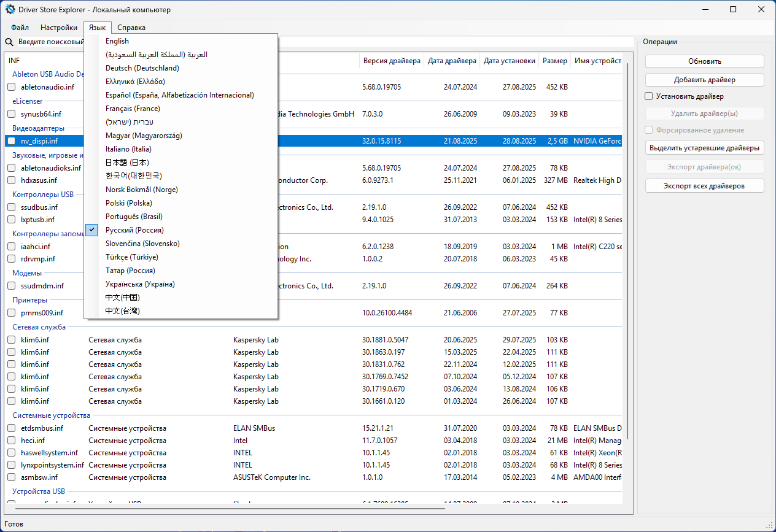The width and height of the screenshot is (776, 532).
Task: Select Українська (Україна) language option
Action: click(x=140, y=284)
